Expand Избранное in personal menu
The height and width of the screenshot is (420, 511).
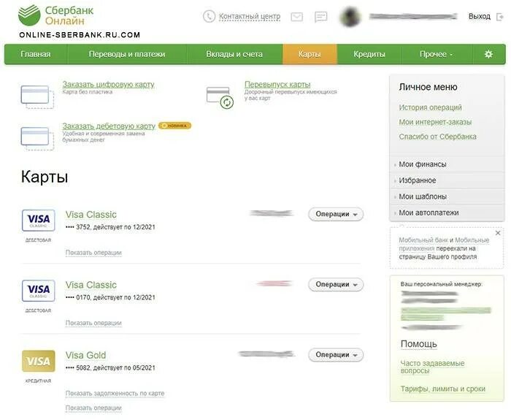coord(447,180)
